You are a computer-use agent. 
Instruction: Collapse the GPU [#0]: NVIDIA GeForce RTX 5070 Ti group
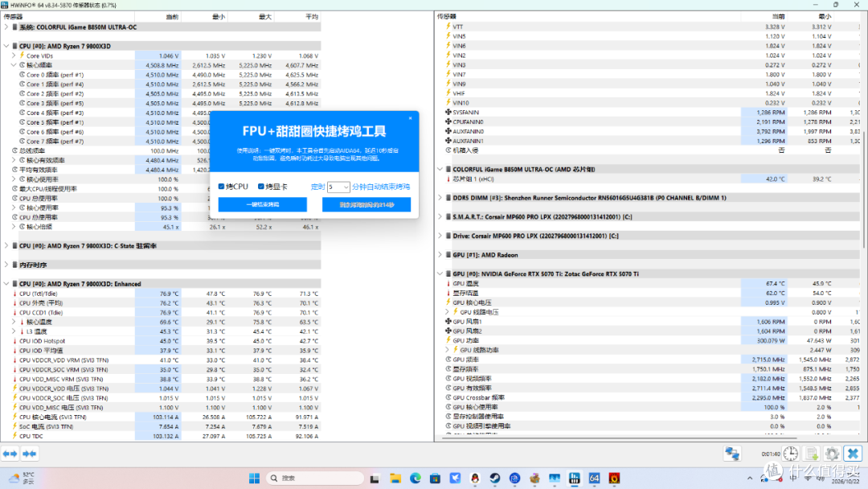440,273
